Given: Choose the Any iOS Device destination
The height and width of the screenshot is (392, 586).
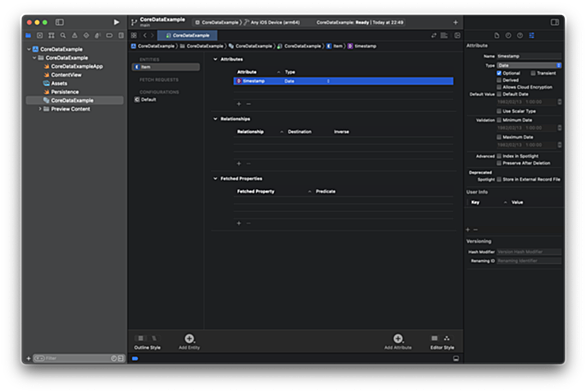Looking at the screenshot, I should (272, 22).
